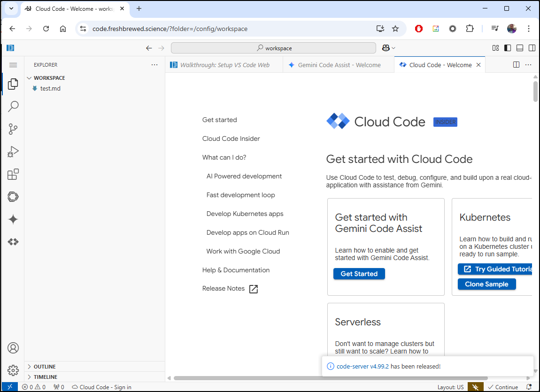Screen dimensions: 540x392
Task: Go back with the VS Code navigation arrow
Action: coord(149,48)
